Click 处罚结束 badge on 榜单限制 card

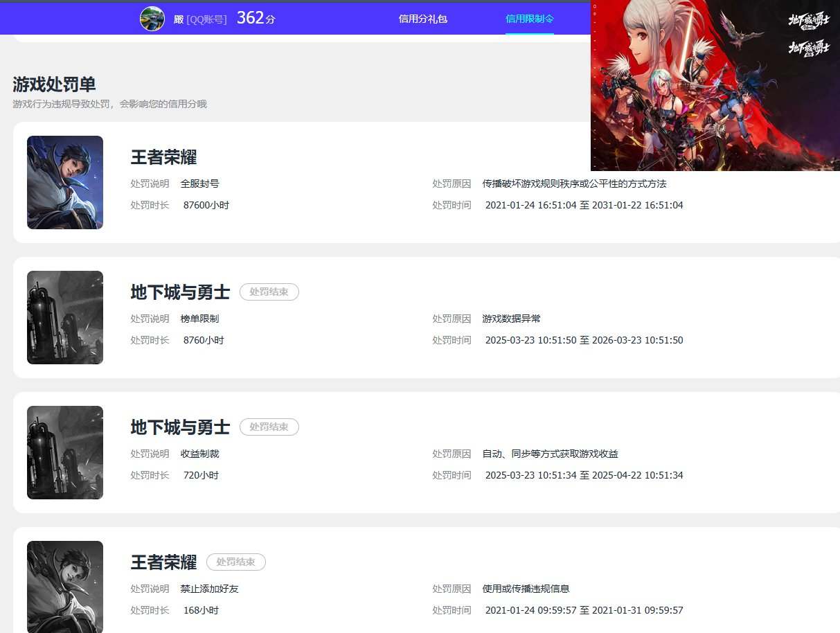[269, 292]
